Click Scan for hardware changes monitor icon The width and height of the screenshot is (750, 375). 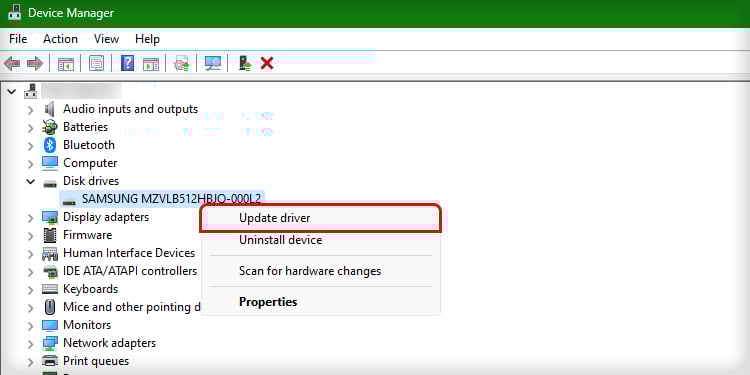pyautogui.click(x=212, y=63)
